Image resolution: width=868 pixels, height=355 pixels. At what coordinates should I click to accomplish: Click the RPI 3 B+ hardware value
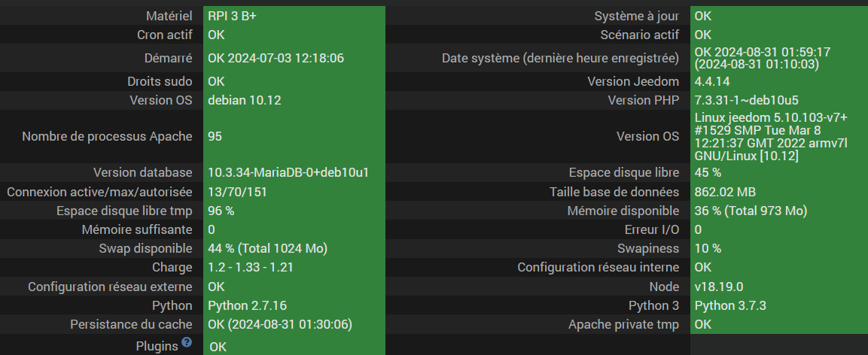click(231, 16)
